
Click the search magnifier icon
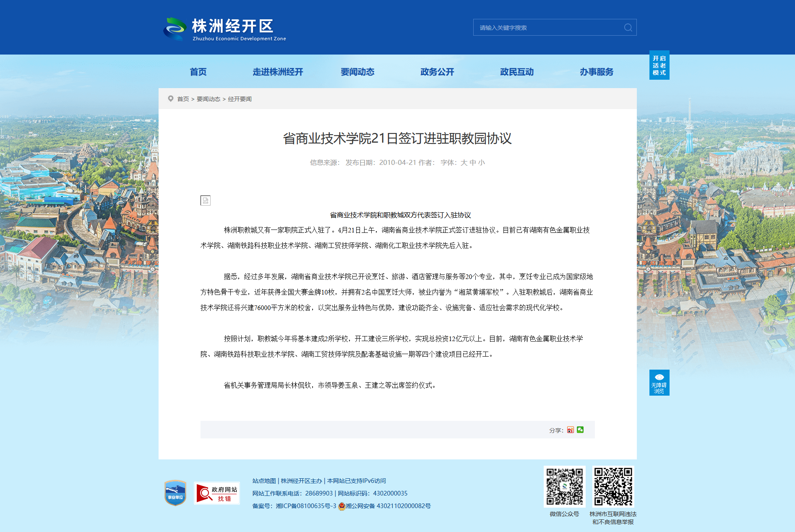click(x=628, y=28)
